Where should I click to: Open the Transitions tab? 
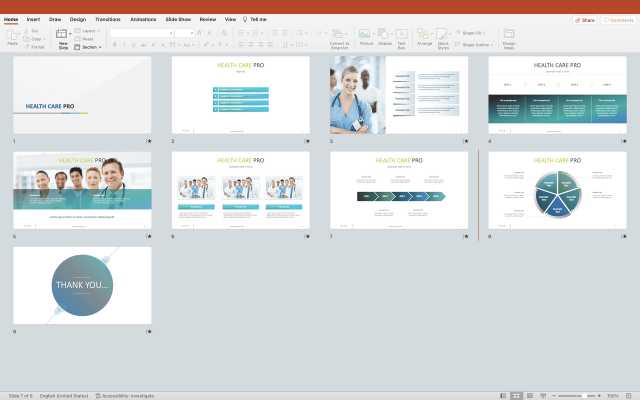[x=107, y=19]
